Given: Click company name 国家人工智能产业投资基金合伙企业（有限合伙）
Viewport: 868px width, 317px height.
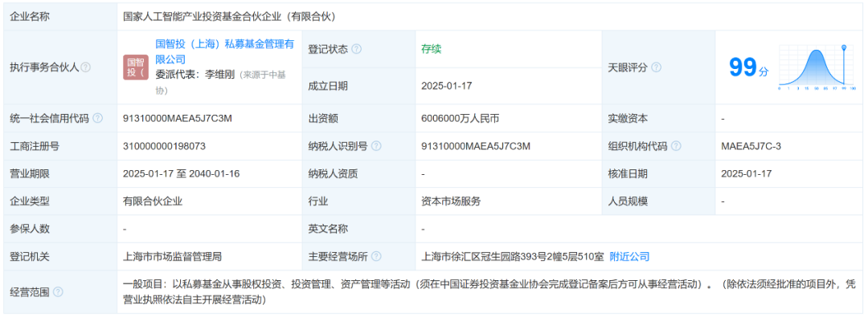Looking at the screenshot, I should click(x=230, y=17).
